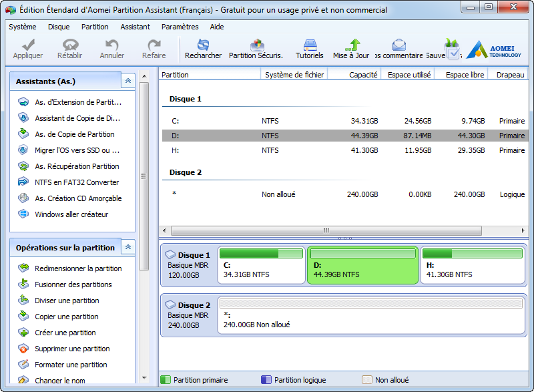Select 240.00GB Non alloué block
The image size is (534, 392).
pos(371,315)
